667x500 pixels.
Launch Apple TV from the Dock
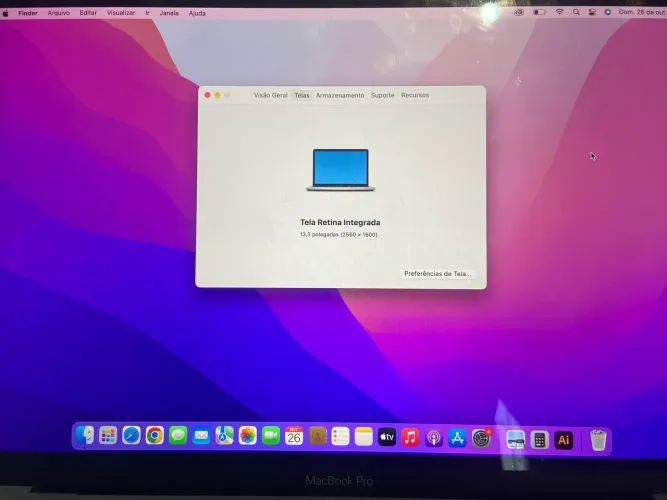[x=387, y=437]
